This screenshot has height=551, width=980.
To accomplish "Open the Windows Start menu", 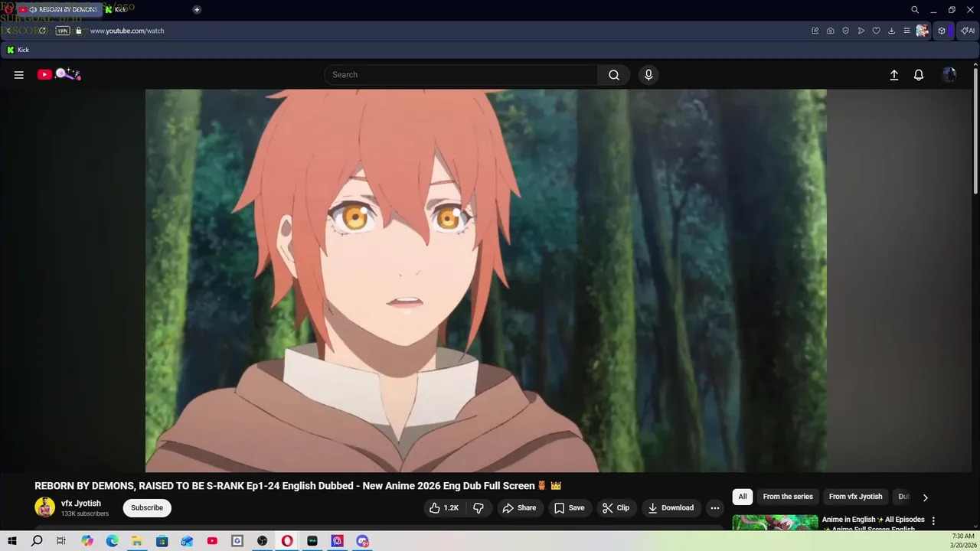I will [x=12, y=541].
